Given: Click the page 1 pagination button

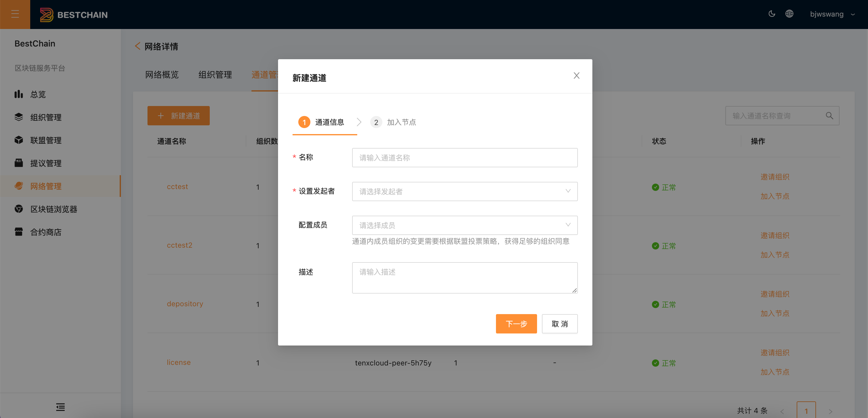Looking at the screenshot, I should pos(806,410).
